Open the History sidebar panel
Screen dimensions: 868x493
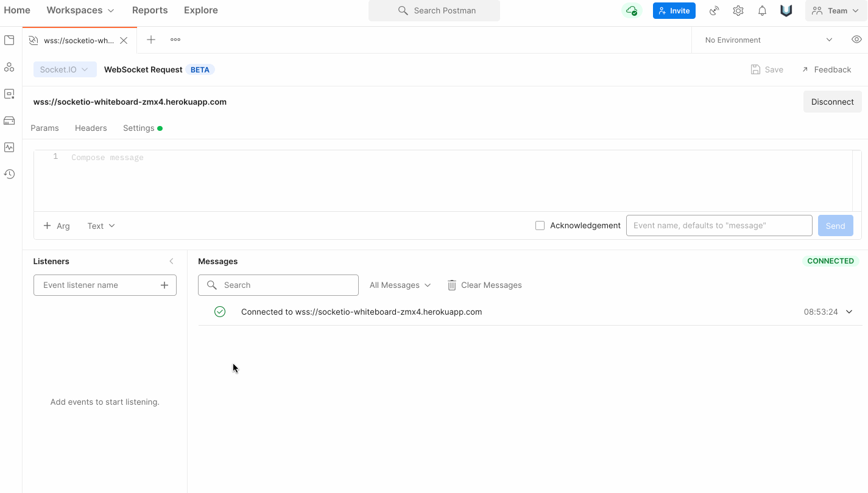[x=9, y=174]
